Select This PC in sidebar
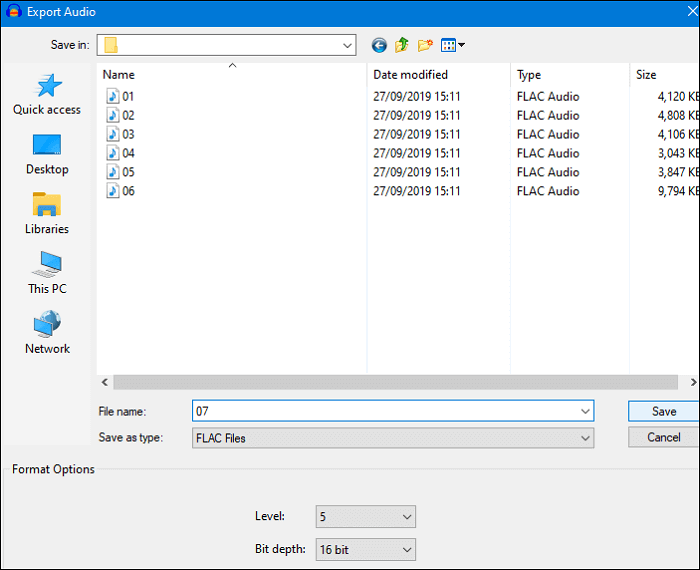 pos(47,273)
